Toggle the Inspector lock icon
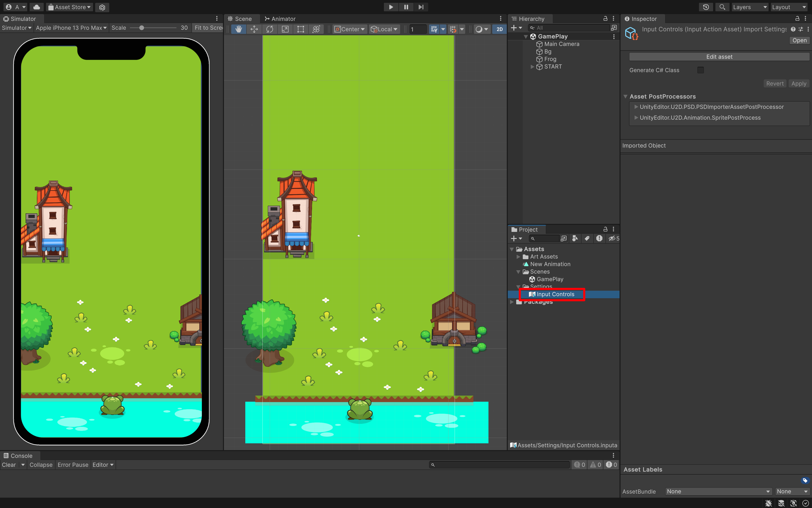 [x=797, y=19]
